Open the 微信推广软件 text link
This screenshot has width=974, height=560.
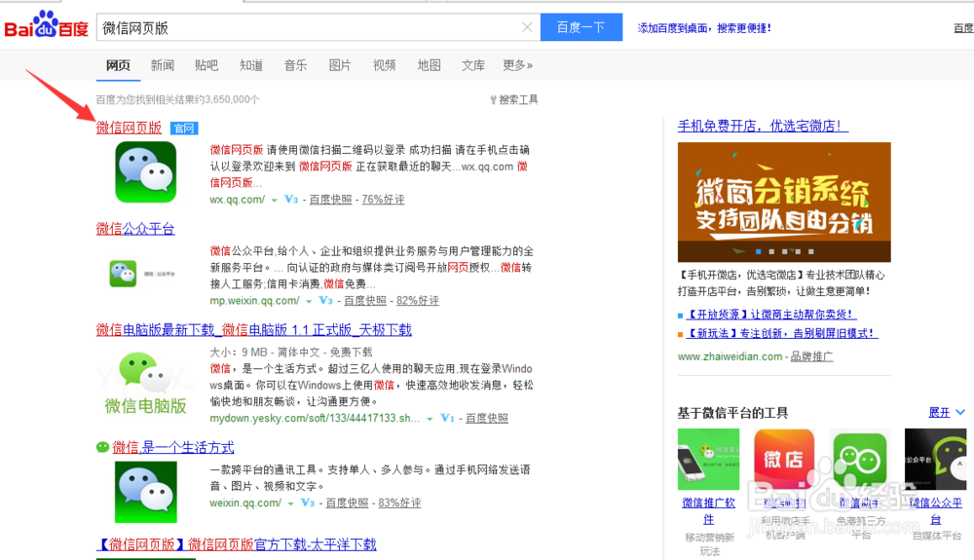(x=709, y=511)
